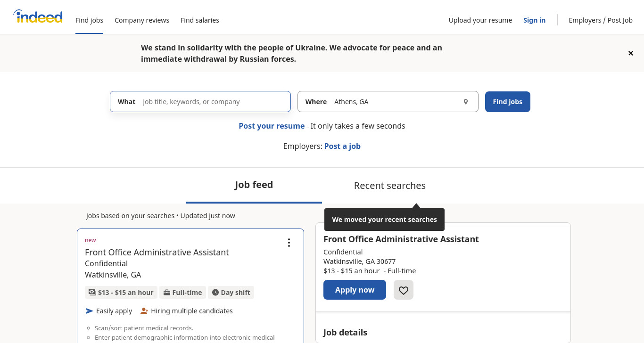Screen dimensions: 644x343
Task: Click the Easily apply arrow icon
Action: click(90, 311)
